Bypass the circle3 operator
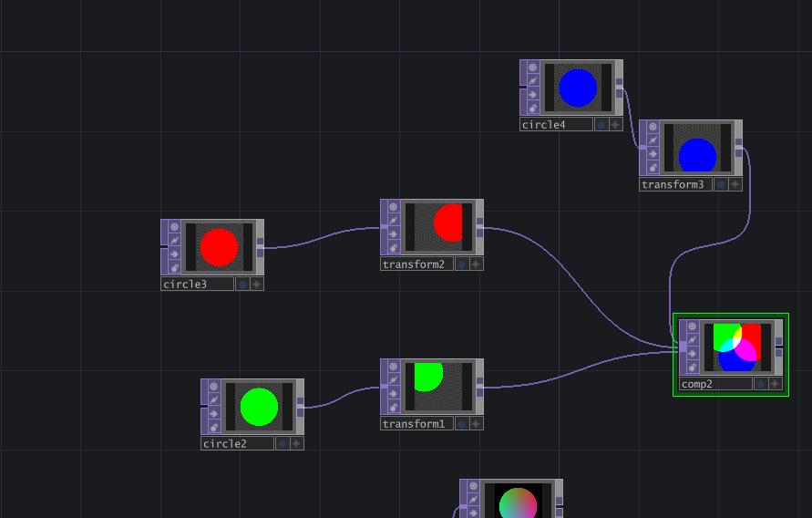 [174, 254]
